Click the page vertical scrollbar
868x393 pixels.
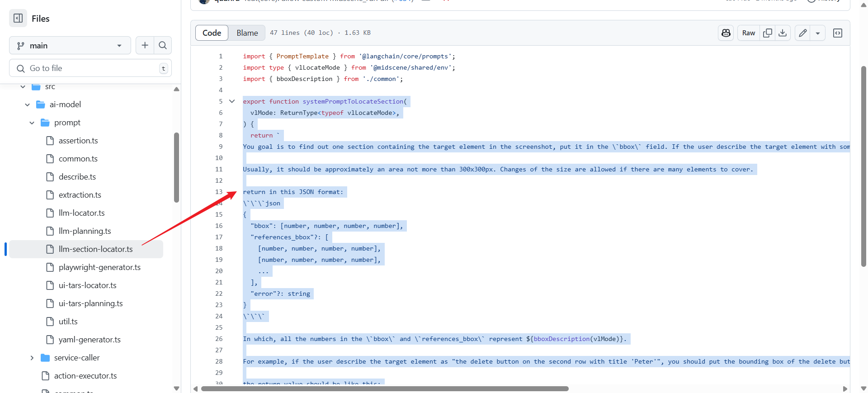point(863,166)
